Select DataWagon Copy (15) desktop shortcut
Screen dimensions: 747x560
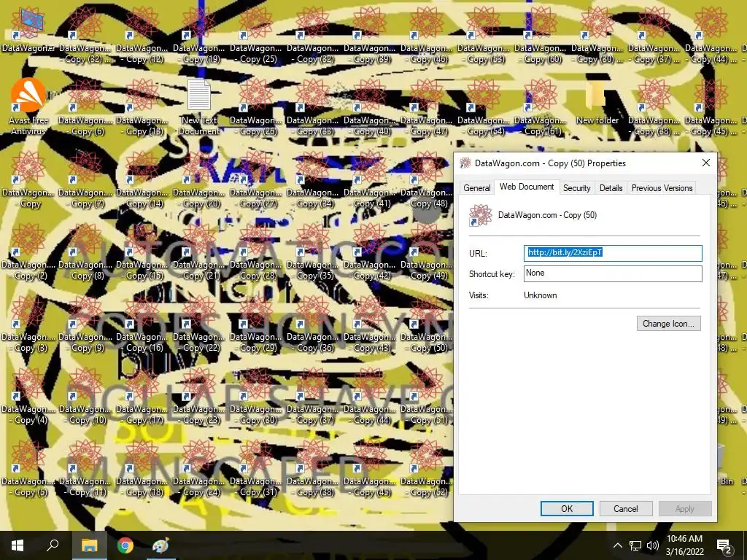(x=142, y=251)
